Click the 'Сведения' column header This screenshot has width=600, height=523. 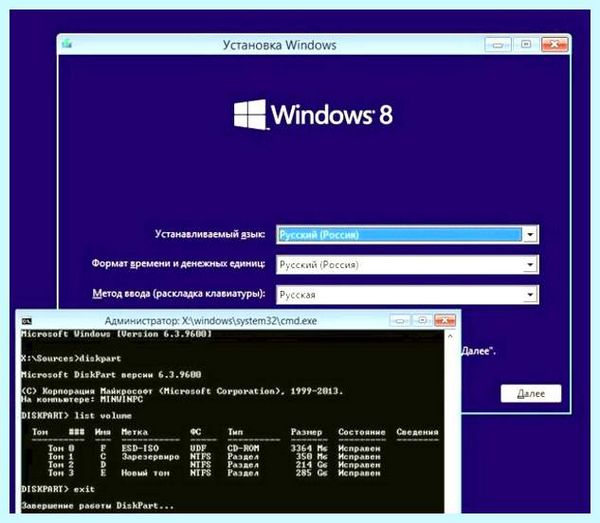coord(417,432)
